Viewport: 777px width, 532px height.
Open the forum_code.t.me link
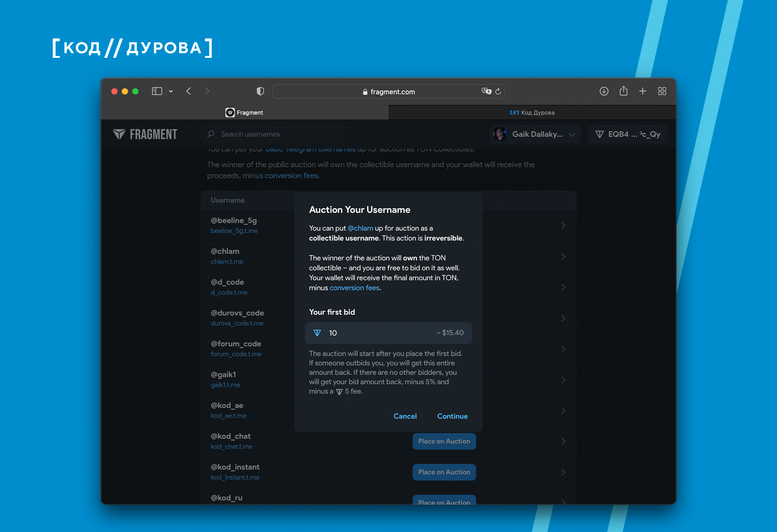pos(236,354)
